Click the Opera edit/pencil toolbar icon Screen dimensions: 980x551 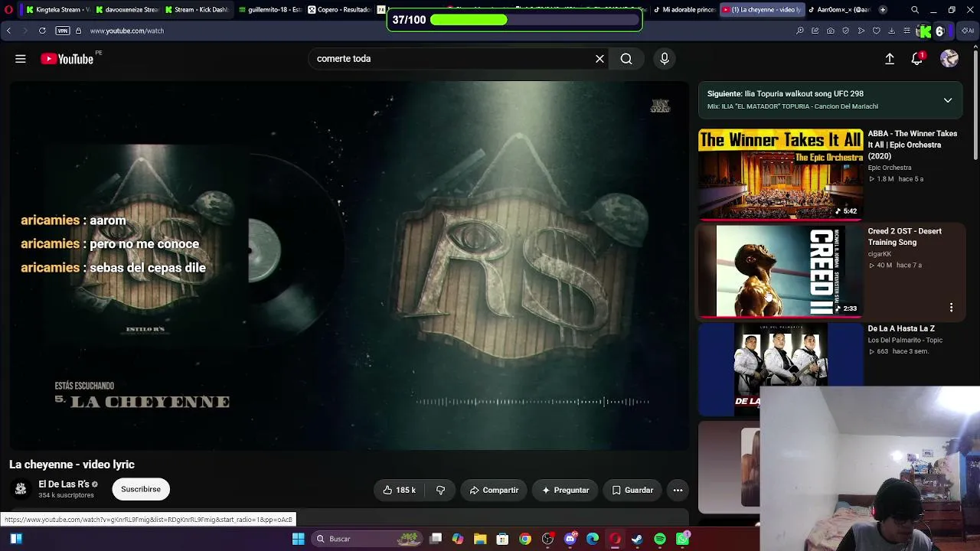pos(815,31)
